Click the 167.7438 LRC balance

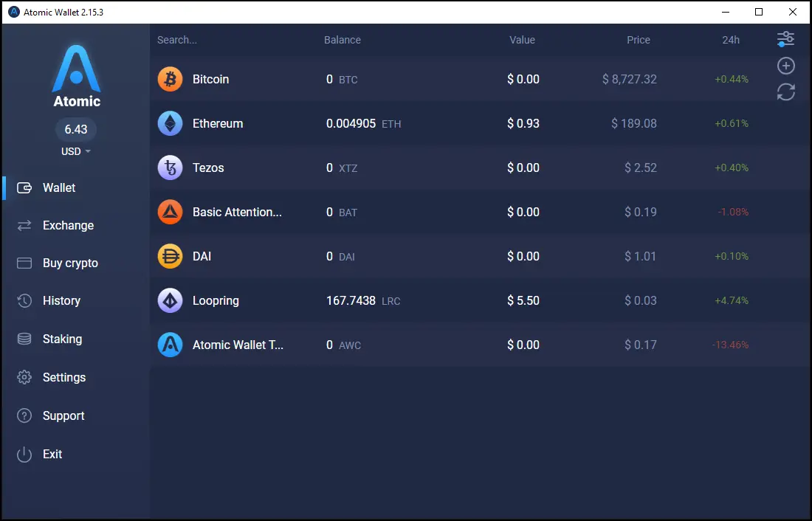point(363,300)
